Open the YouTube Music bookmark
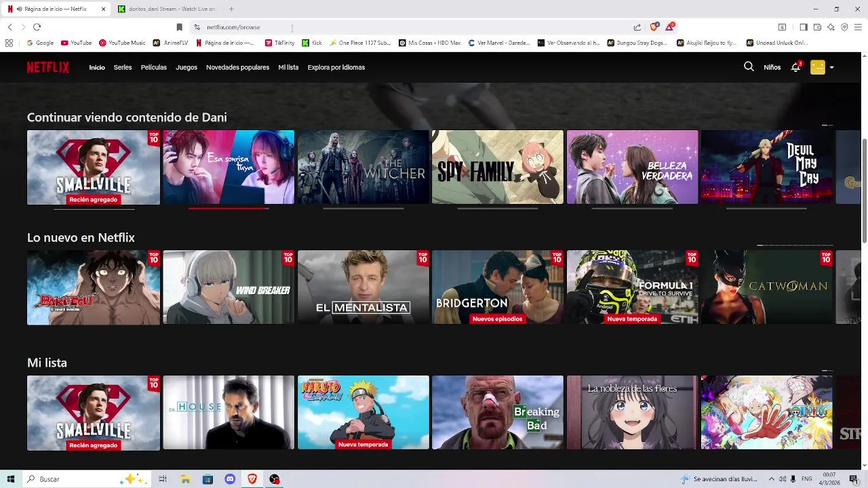Viewport: 868px width, 488px height. pyautogui.click(x=122, y=43)
